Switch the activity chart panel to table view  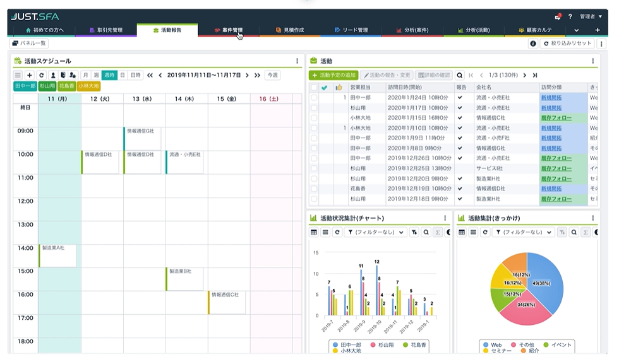point(314,232)
